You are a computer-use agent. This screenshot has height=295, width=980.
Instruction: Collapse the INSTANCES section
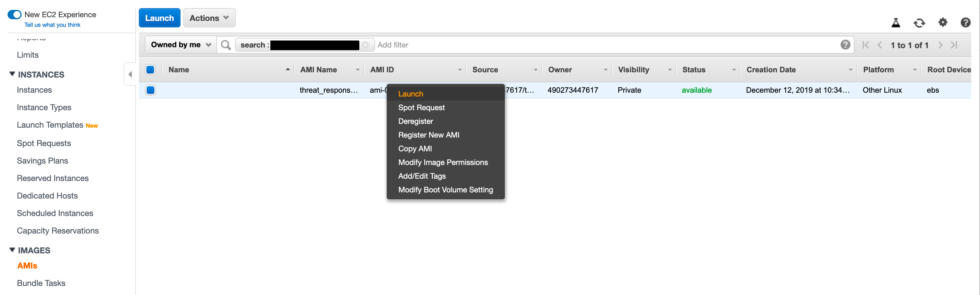13,74
